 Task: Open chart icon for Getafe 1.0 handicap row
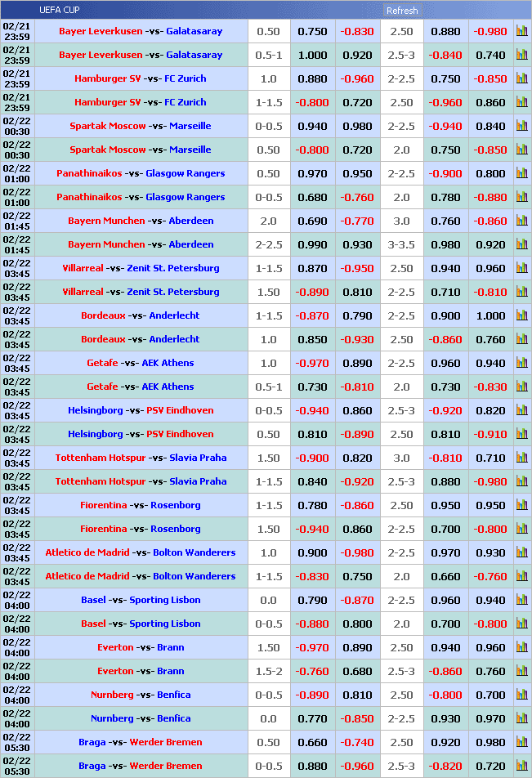click(x=522, y=363)
